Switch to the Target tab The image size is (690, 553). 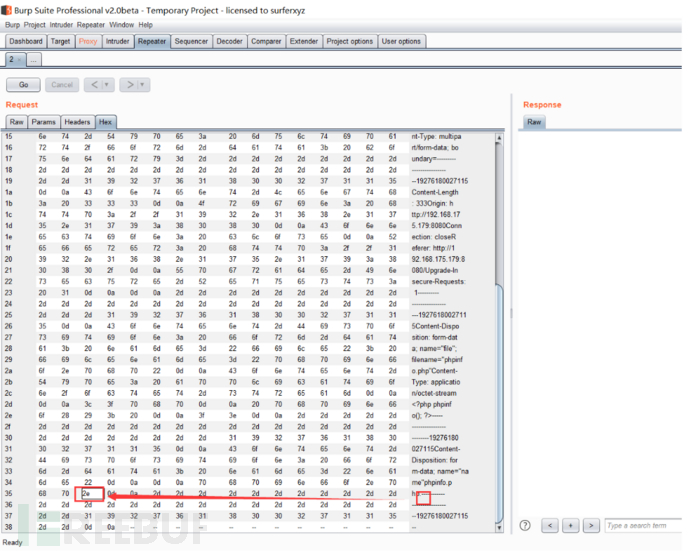tap(60, 41)
